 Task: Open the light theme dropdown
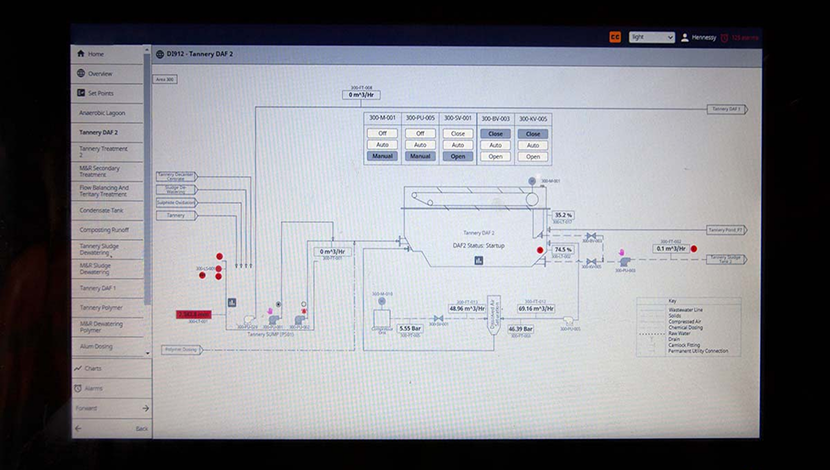[x=652, y=37]
